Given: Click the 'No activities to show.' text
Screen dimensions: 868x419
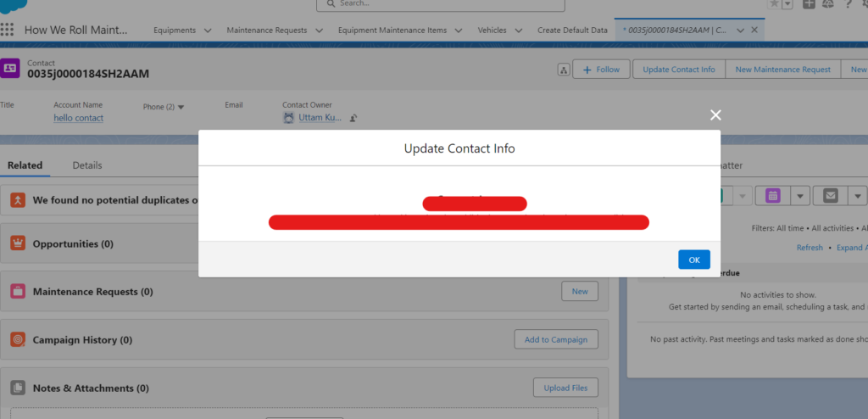Looking at the screenshot, I should click(x=778, y=295).
